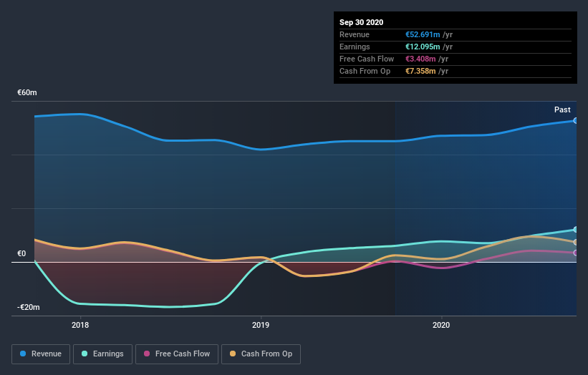This screenshot has width=588, height=375.
Task: Toggle the Earnings series in the legend
Action: 102,354
